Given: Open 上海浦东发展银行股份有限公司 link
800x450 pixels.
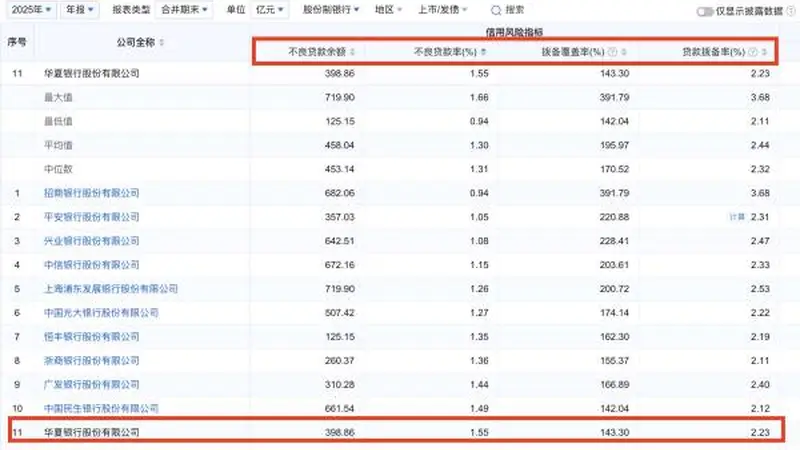Looking at the screenshot, I should click(x=111, y=289).
